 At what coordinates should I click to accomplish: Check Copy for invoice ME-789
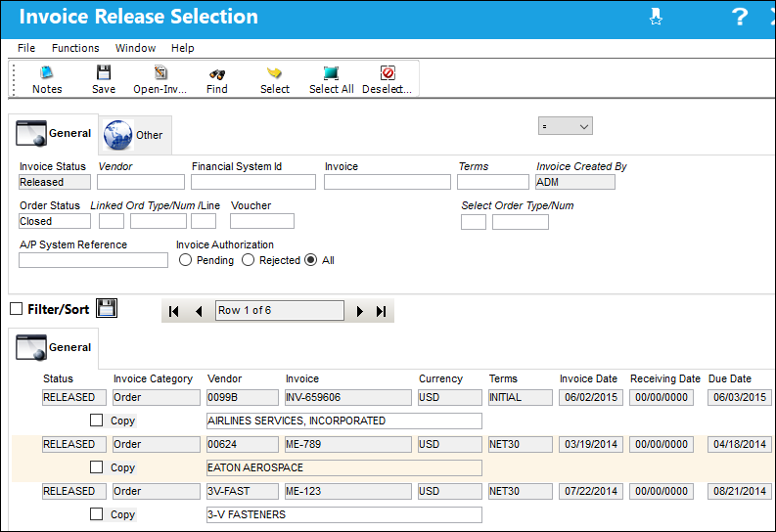tap(97, 467)
